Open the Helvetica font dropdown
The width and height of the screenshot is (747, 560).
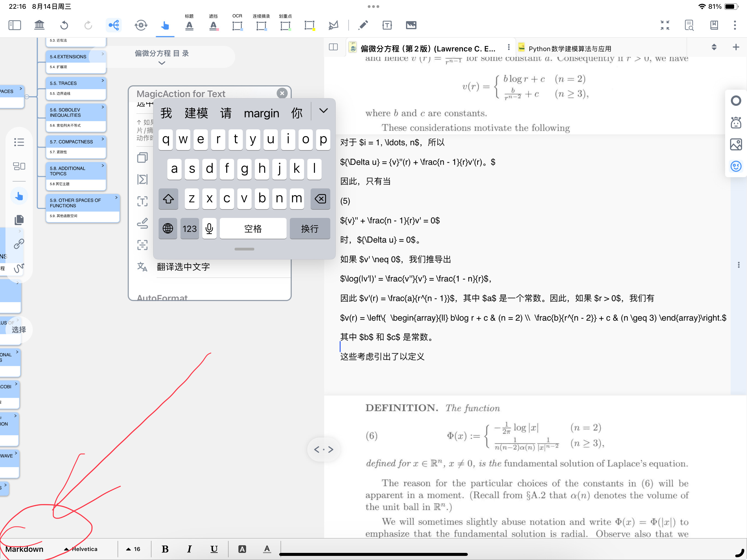tap(81, 549)
